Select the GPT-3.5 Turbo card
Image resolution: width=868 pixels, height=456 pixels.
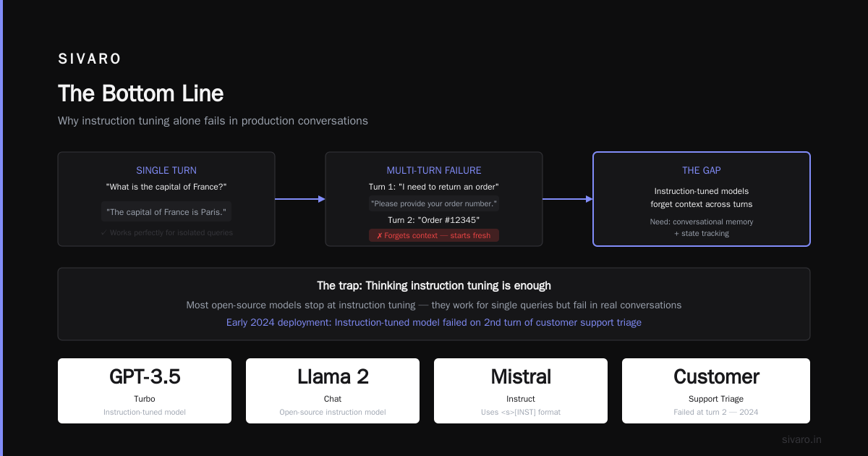(x=145, y=391)
